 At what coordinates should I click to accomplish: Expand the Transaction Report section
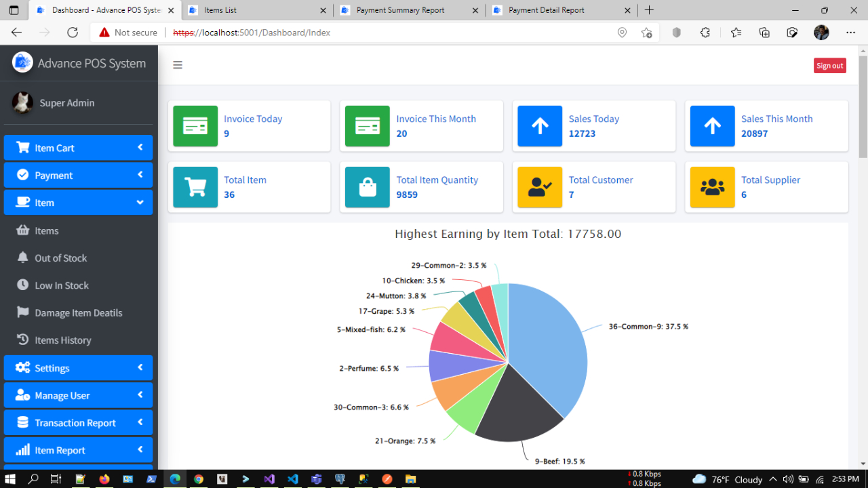[x=78, y=422]
